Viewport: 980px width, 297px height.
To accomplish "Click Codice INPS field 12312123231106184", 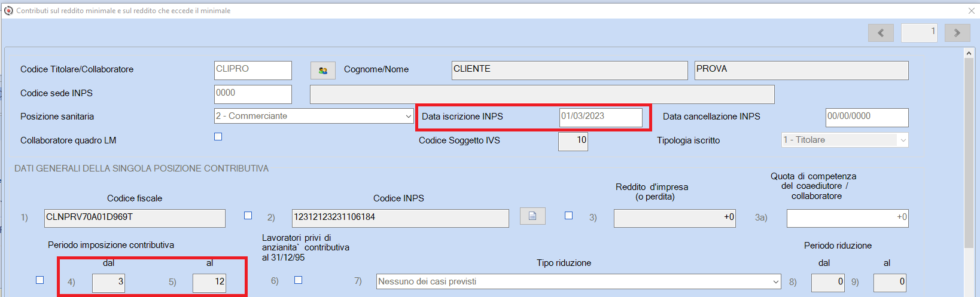I will coord(400,218).
